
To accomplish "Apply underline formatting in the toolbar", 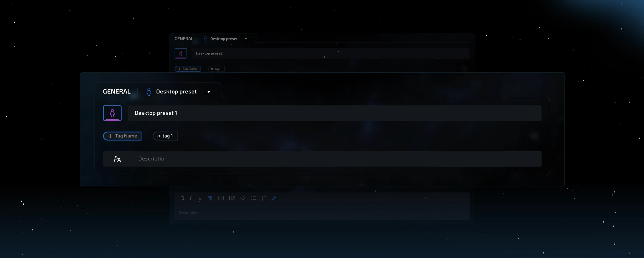I will click(x=200, y=198).
